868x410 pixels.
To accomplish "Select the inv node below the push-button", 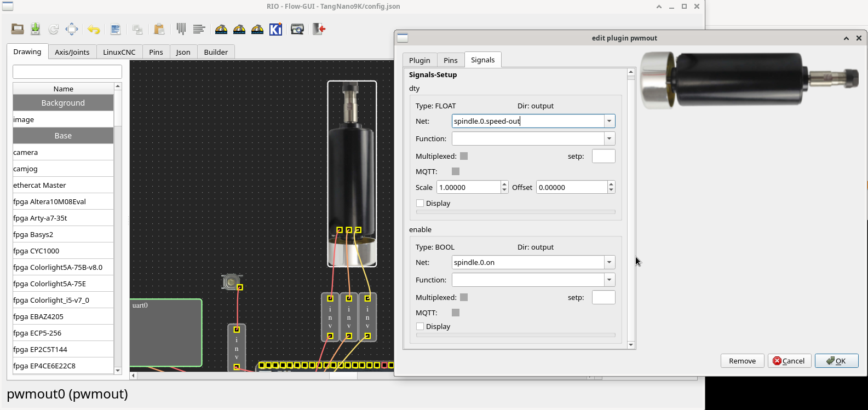I will click(237, 348).
